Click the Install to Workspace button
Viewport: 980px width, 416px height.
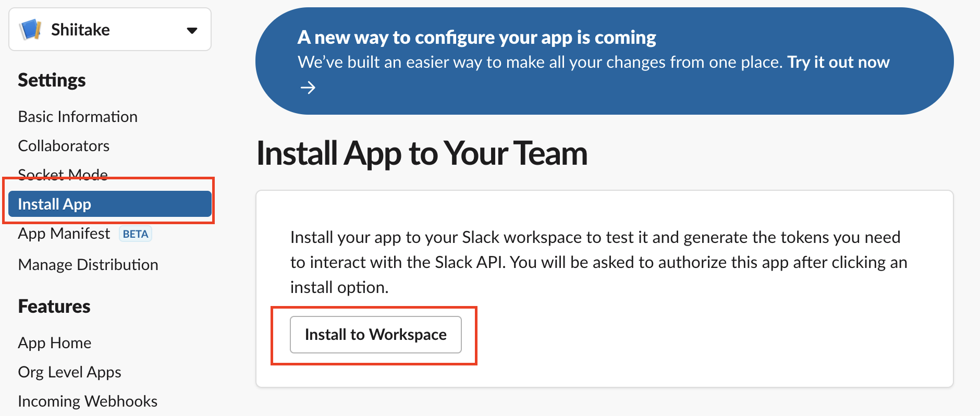point(376,335)
